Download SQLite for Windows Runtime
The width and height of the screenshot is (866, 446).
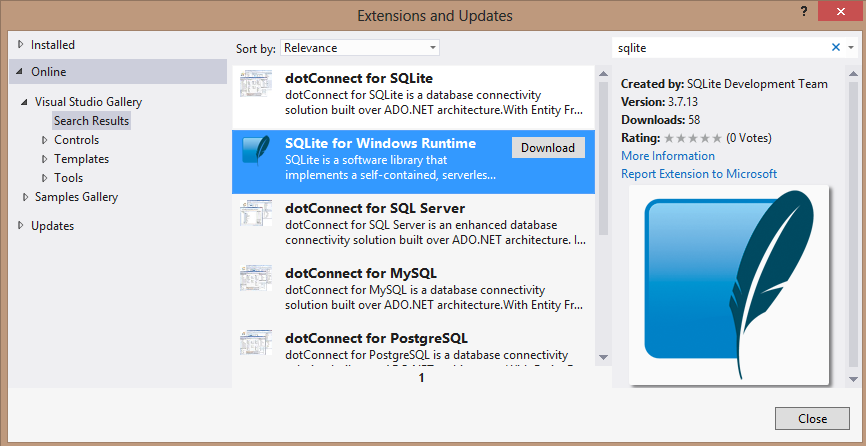548,148
